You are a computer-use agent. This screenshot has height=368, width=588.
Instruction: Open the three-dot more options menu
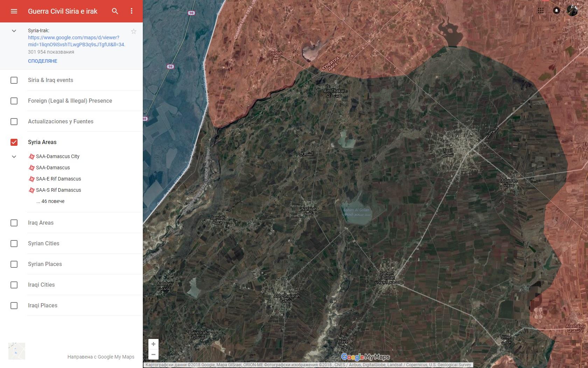pos(132,11)
